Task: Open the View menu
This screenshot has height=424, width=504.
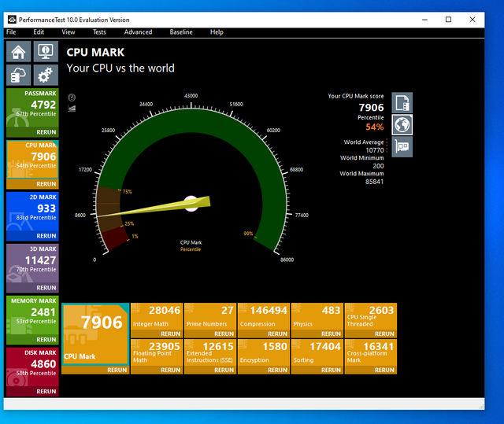Action: (69, 32)
